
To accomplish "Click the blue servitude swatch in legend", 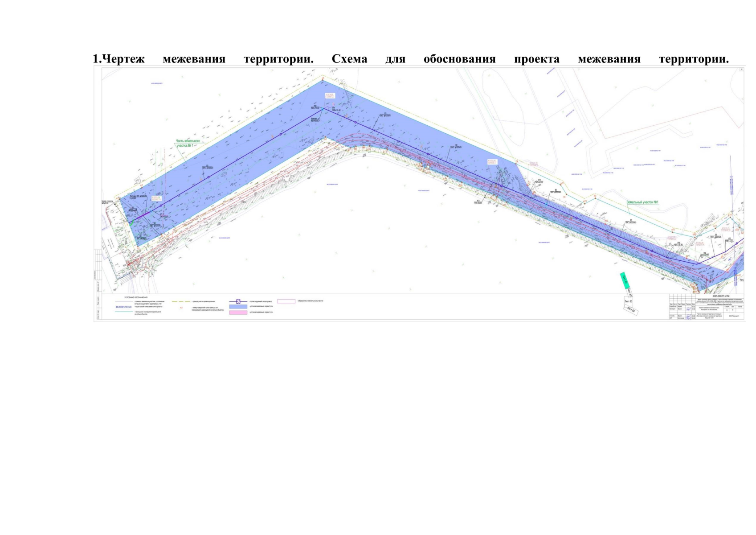I will pos(238,307).
